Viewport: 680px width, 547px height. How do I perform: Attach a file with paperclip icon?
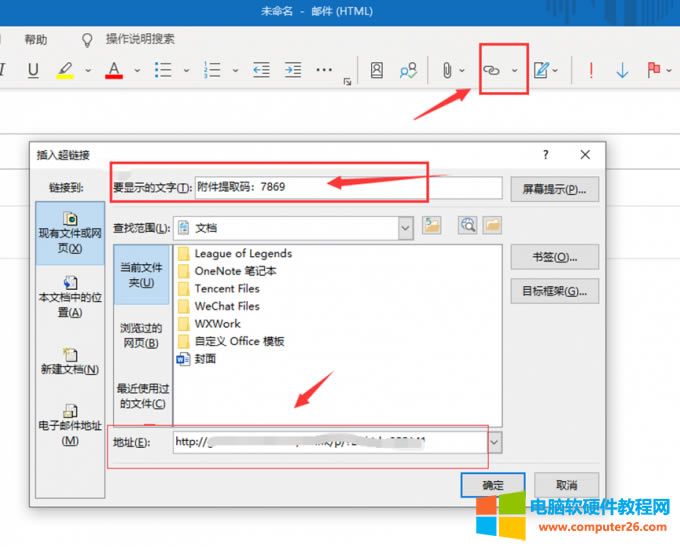click(x=447, y=70)
